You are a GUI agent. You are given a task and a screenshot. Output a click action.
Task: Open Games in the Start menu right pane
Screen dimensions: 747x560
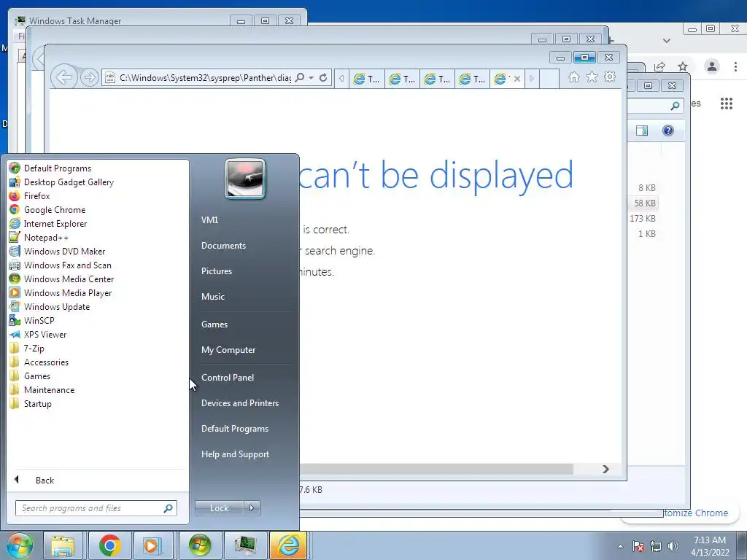click(214, 324)
